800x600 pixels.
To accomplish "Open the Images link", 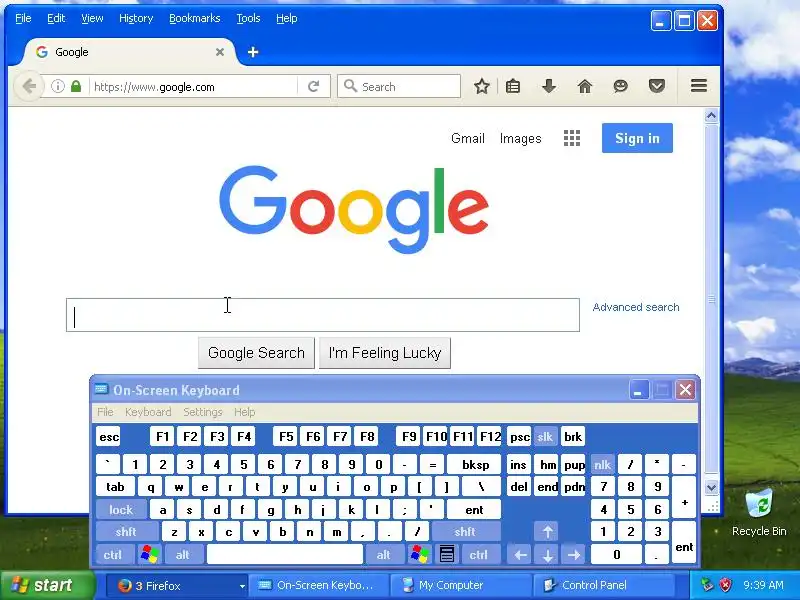I will 520,138.
